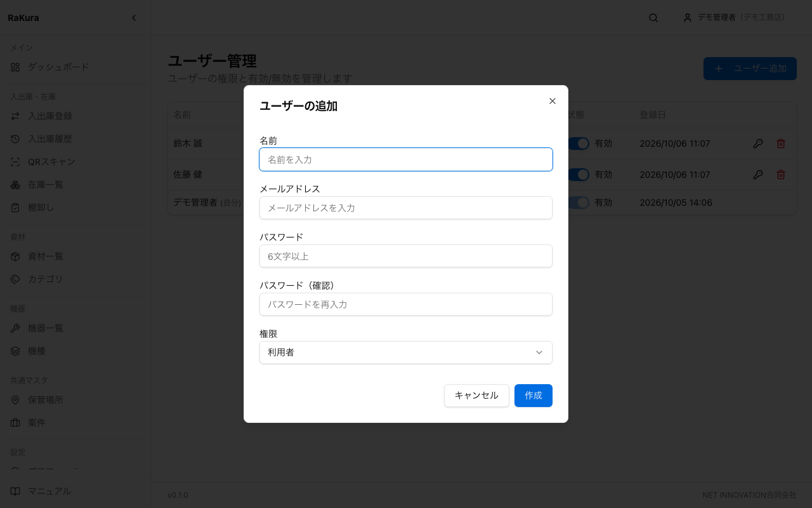Image resolution: width=812 pixels, height=508 pixels.
Task: Click the 入出庫登録 arrows icon
Action: pos(15,116)
